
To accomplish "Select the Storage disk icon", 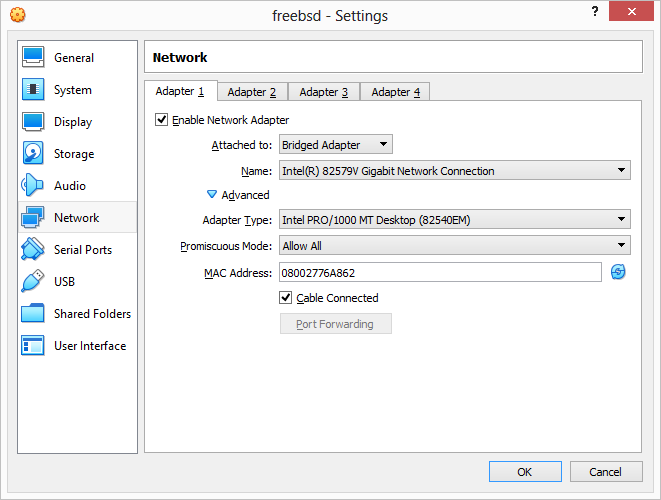I will coord(33,153).
